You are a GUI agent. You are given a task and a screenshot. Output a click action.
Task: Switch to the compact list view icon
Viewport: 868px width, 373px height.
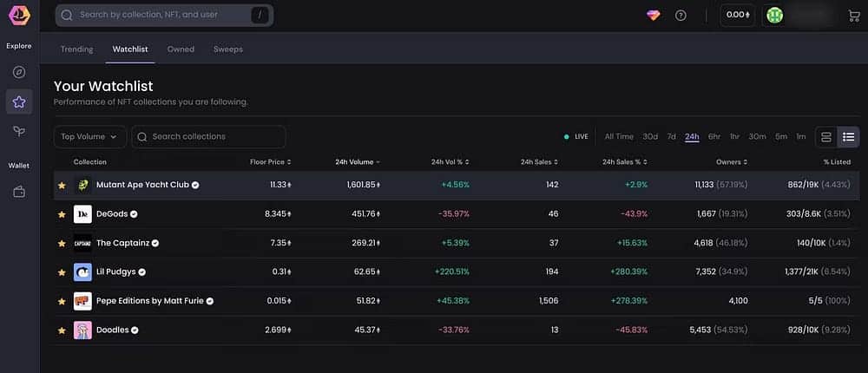tap(848, 136)
